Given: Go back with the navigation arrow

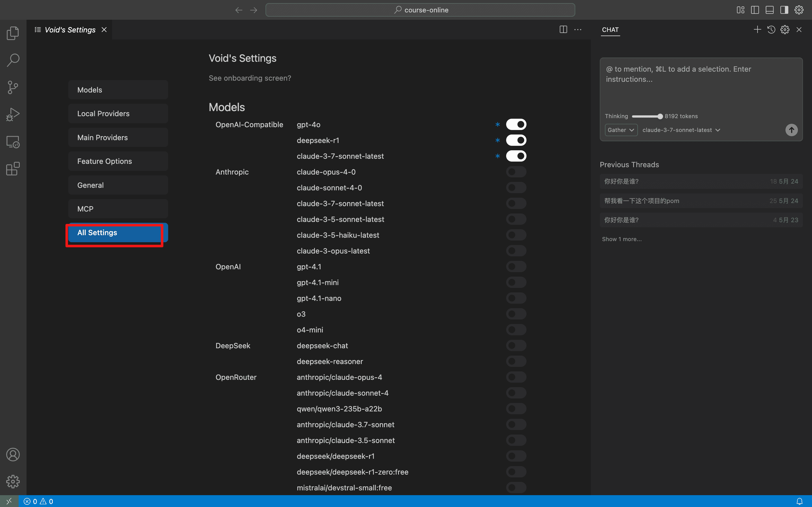Looking at the screenshot, I should [239, 10].
